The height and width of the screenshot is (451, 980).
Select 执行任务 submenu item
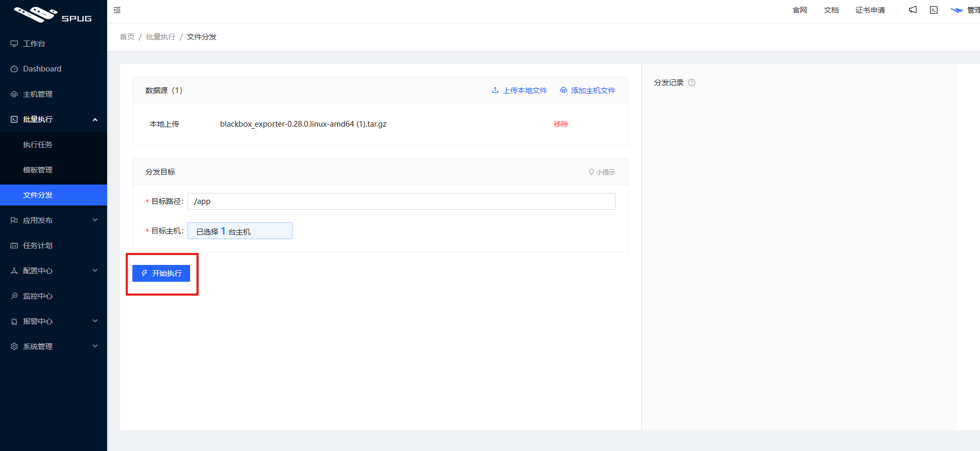tap(54, 145)
